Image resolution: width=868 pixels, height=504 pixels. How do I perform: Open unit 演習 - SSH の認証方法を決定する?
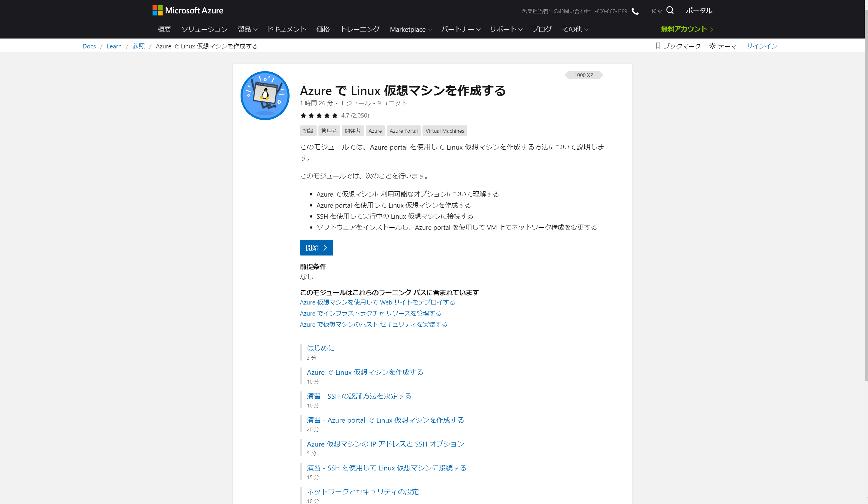[x=359, y=396]
